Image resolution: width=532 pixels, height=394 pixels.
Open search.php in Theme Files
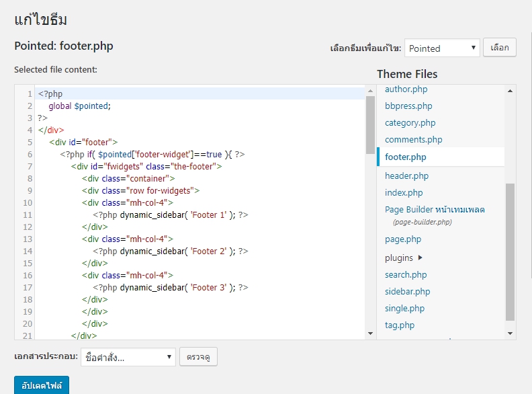click(406, 275)
